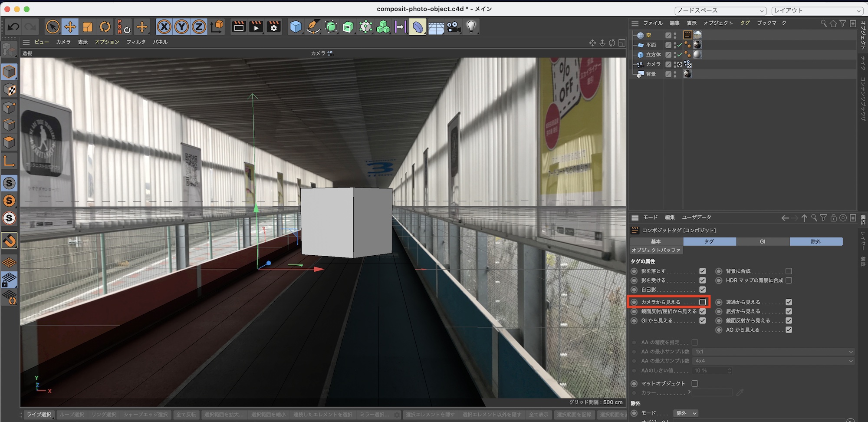Toggle the マットオブジェクト checkbox

click(695, 383)
